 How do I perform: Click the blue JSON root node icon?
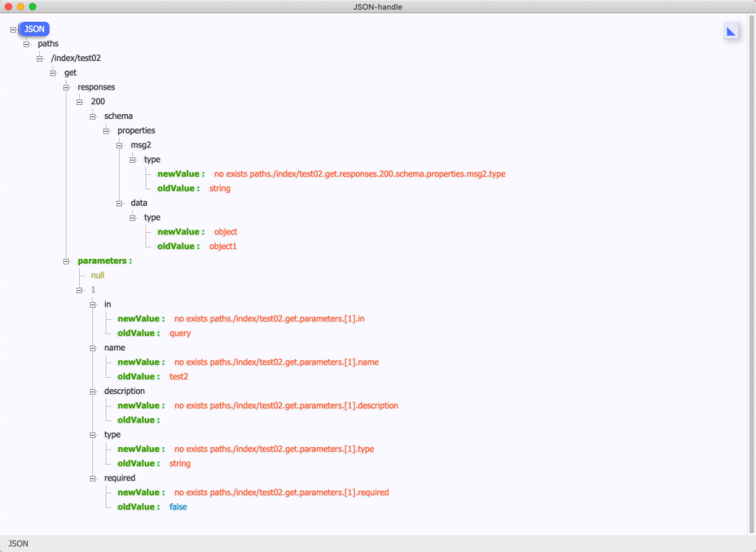point(34,29)
